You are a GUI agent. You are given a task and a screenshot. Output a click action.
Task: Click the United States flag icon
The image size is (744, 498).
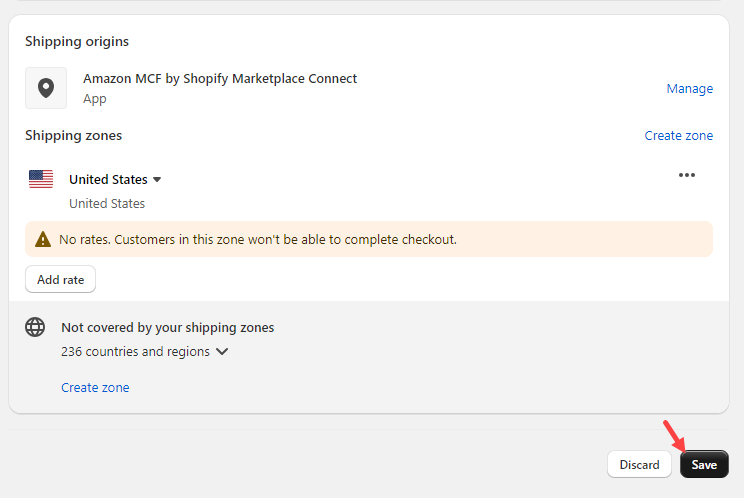(41, 179)
